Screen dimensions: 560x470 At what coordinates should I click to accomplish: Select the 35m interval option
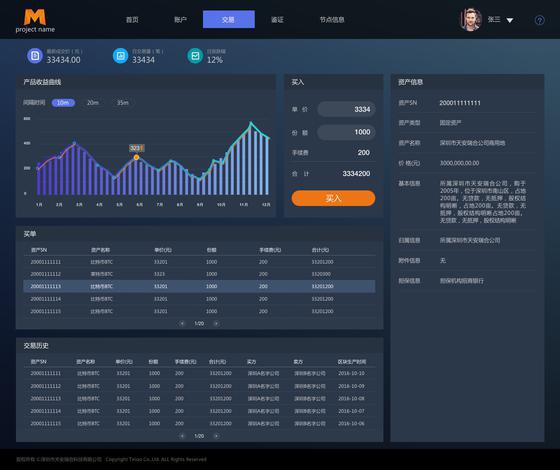coord(122,103)
